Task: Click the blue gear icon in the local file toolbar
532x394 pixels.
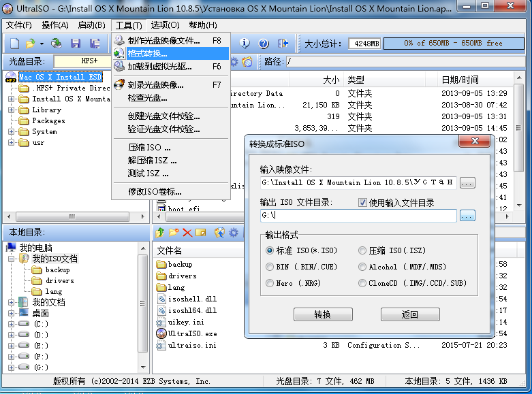Action: click(x=234, y=233)
